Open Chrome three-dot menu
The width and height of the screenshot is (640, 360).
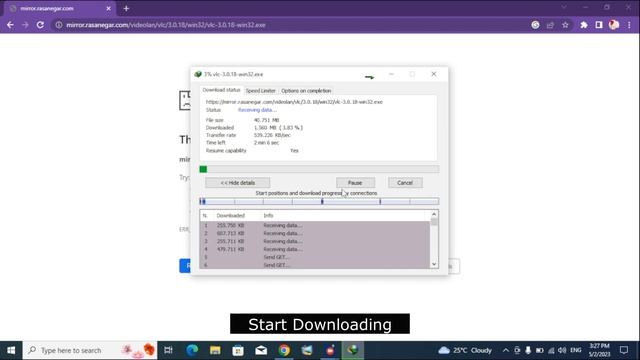point(629,25)
